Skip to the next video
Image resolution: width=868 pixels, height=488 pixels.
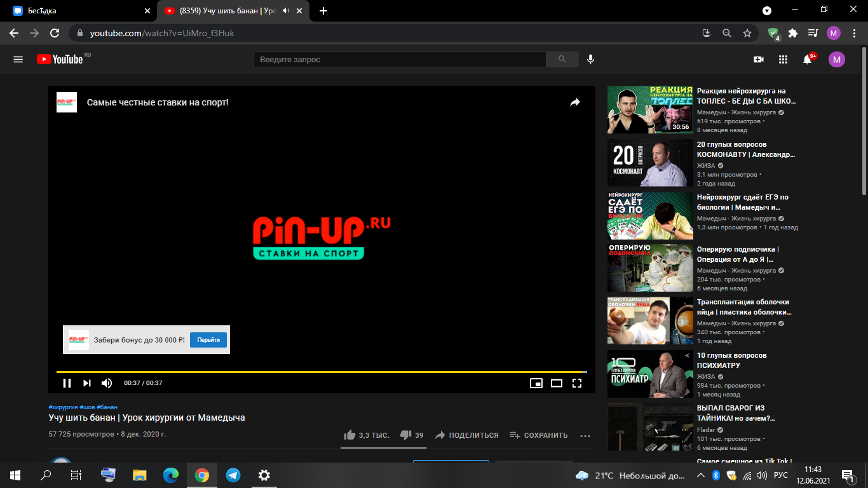(87, 383)
